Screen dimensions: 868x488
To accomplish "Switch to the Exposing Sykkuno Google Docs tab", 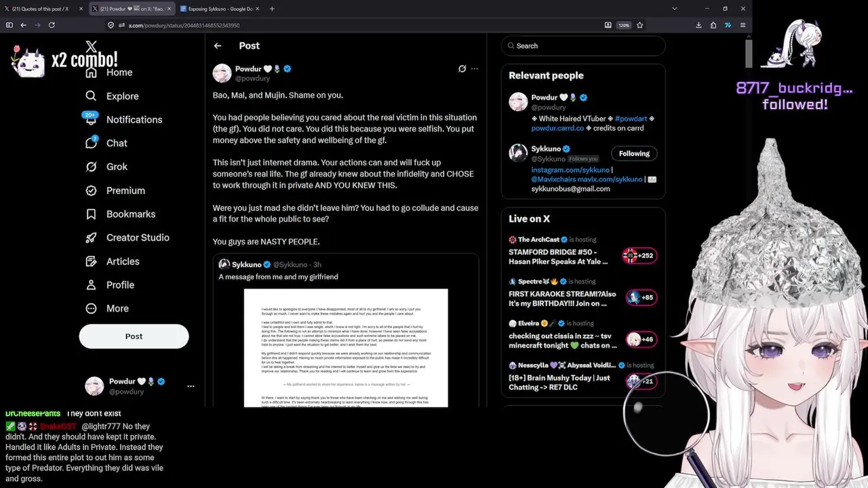I will 220,9.
